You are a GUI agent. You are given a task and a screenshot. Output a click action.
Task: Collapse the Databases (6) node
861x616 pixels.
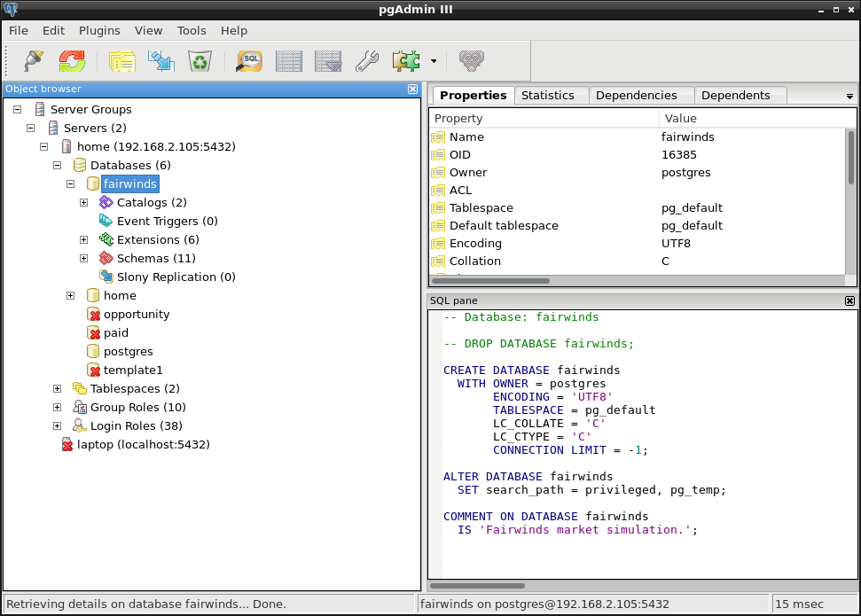pyautogui.click(x=57, y=166)
